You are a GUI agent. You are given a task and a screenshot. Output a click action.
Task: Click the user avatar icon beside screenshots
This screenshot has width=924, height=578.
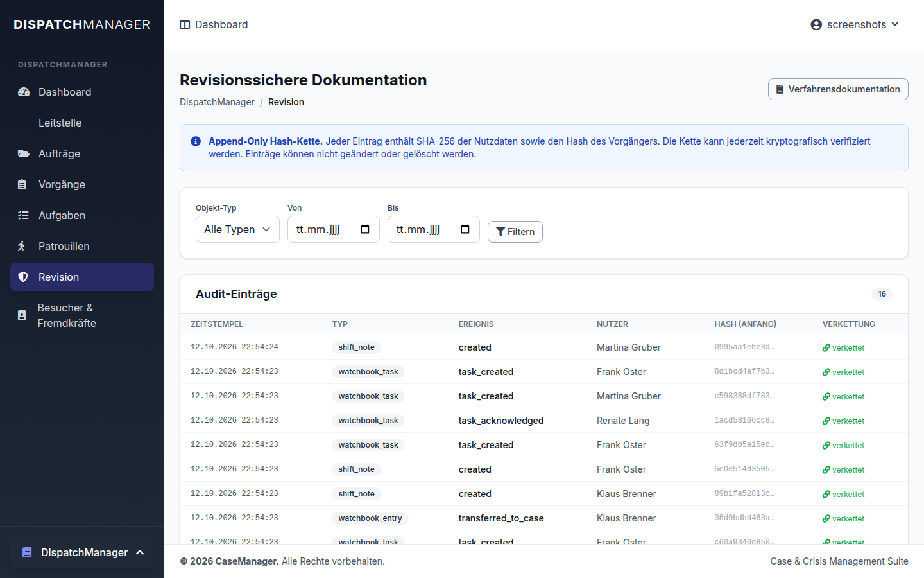click(816, 24)
